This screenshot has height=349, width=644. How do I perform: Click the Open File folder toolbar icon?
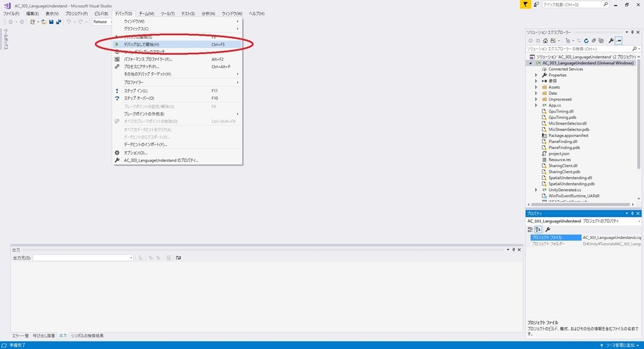(x=43, y=22)
